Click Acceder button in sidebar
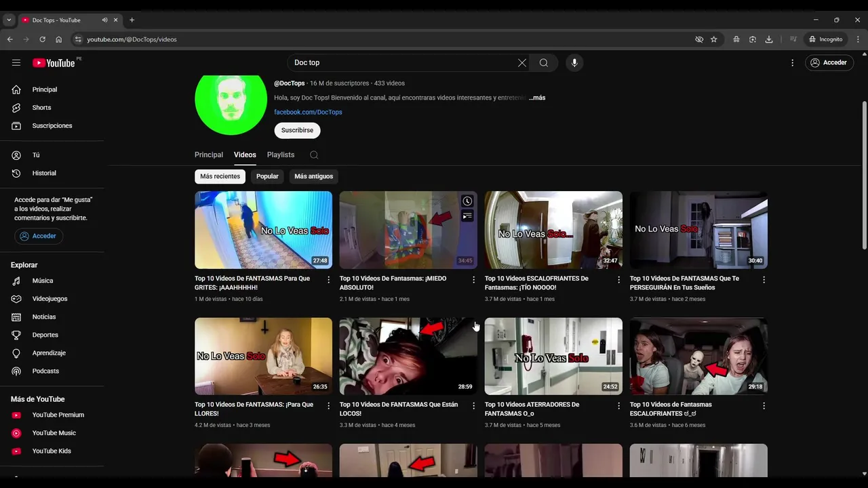 tap(39, 236)
